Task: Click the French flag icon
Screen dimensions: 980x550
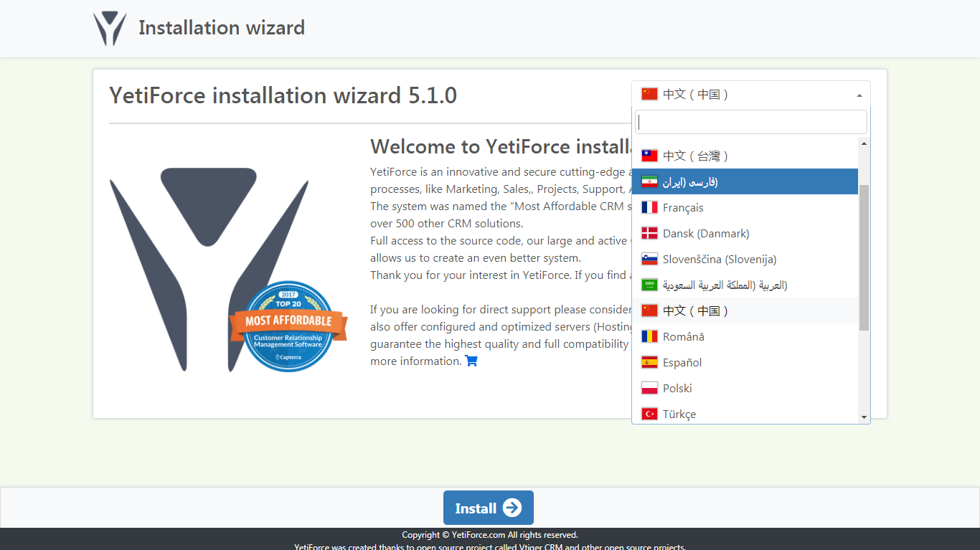Action: coord(649,207)
